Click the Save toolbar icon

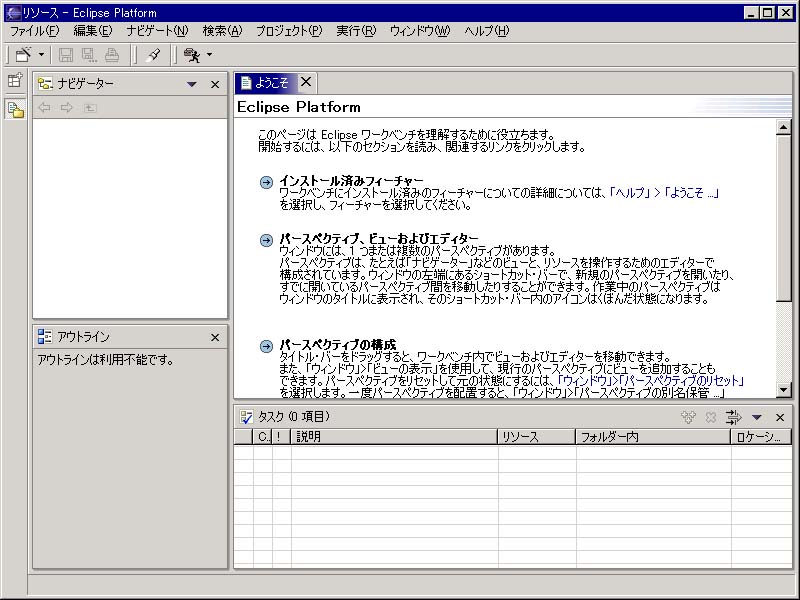tap(66, 55)
